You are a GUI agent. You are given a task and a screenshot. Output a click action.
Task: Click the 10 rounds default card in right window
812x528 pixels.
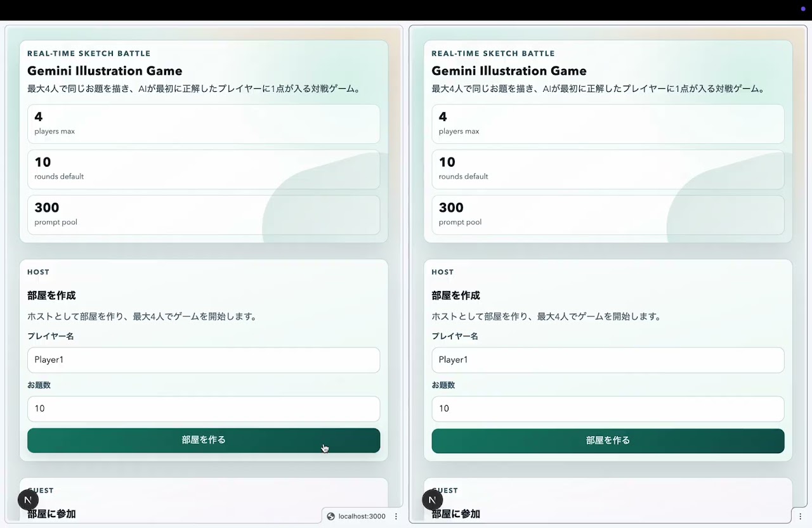point(608,169)
